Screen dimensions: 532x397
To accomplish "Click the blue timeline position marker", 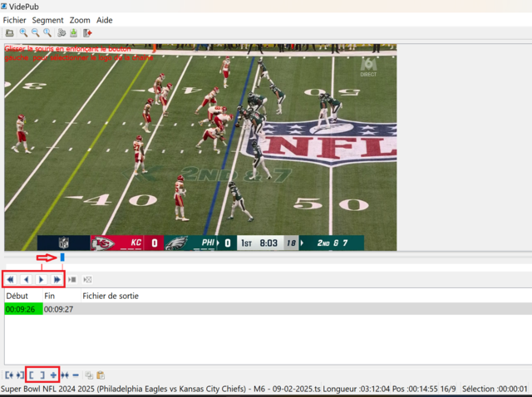I will coord(62,257).
